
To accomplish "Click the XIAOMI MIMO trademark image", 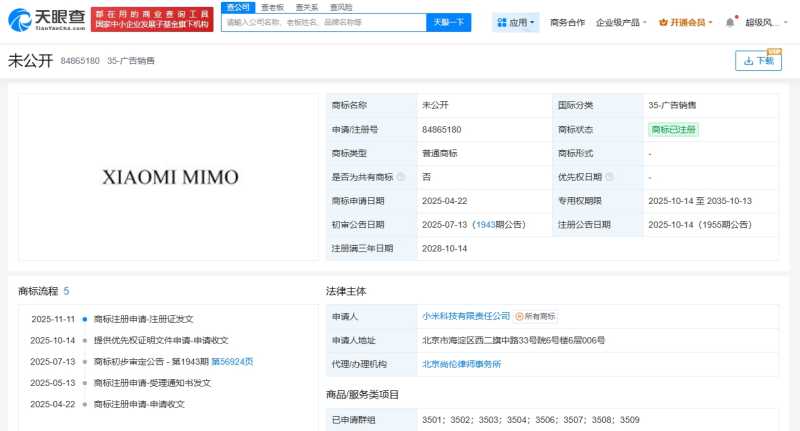I will 170,177.
